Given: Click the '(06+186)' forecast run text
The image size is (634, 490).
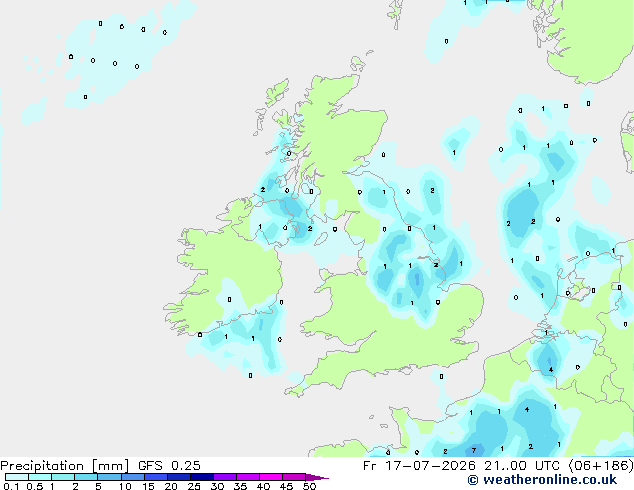Looking at the screenshot, I should [x=601, y=466].
